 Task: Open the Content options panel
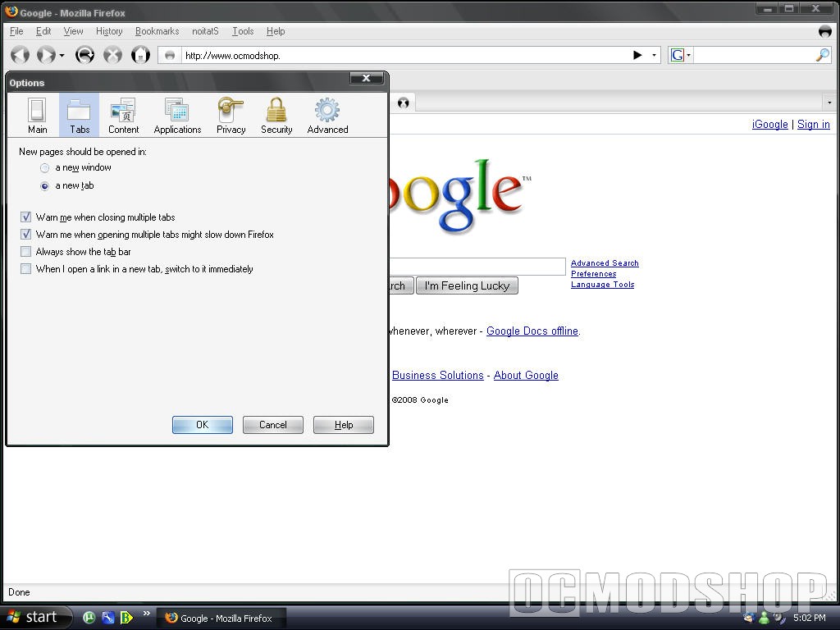click(x=123, y=115)
